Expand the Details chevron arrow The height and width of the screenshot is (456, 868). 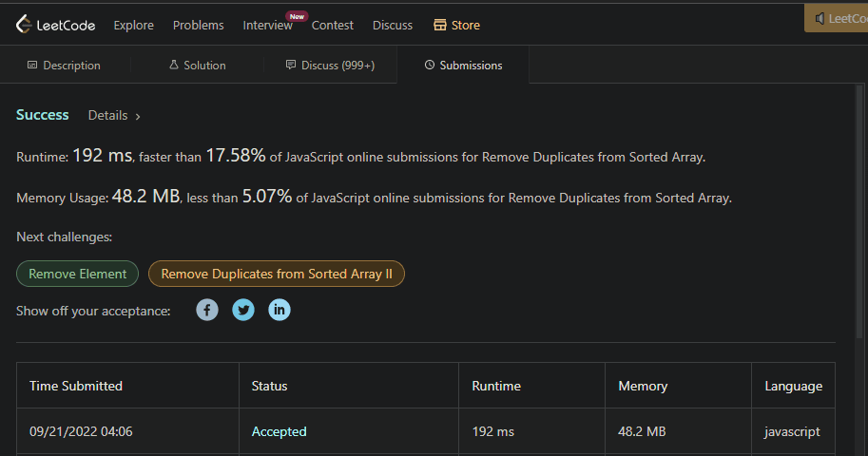point(138,116)
